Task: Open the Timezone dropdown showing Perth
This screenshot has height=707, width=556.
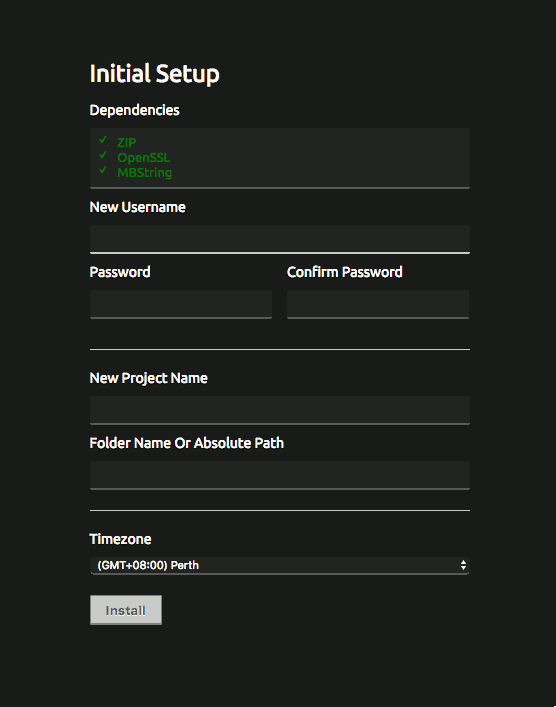Action: tap(280, 565)
